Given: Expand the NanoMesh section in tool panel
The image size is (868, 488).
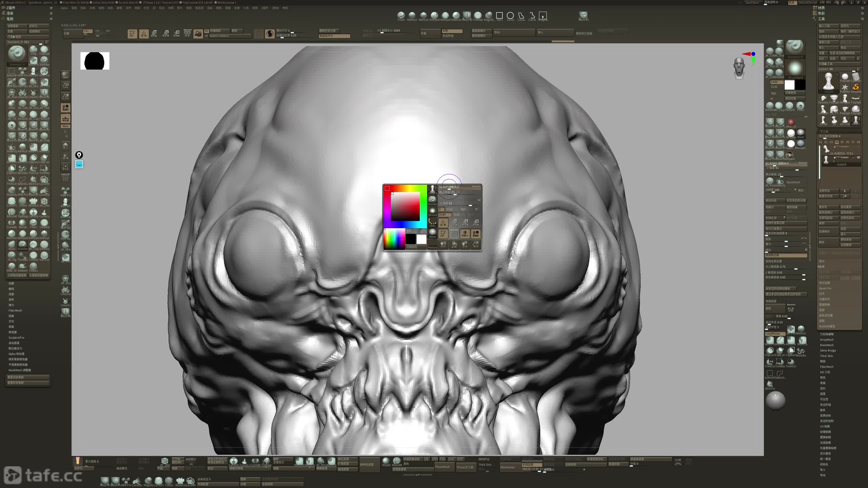Looking at the screenshot, I should [827, 345].
